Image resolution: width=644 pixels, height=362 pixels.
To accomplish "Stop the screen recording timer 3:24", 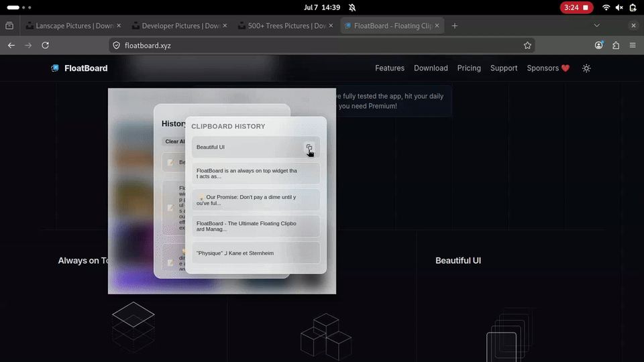I will tap(576, 7).
